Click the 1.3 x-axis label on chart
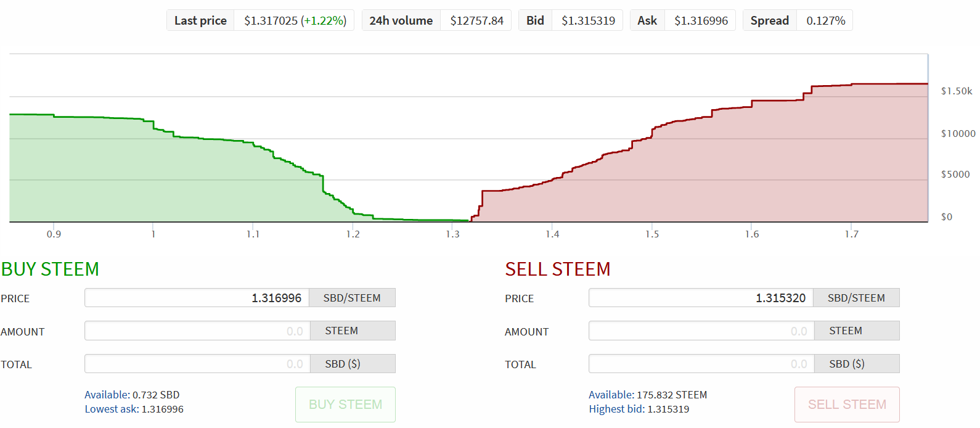Image resolution: width=980 pixels, height=428 pixels. 452,234
